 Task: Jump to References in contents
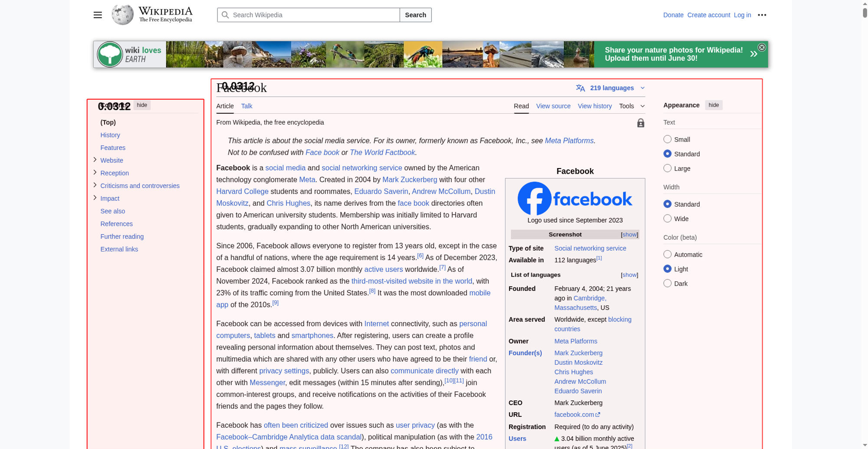click(117, 224)
